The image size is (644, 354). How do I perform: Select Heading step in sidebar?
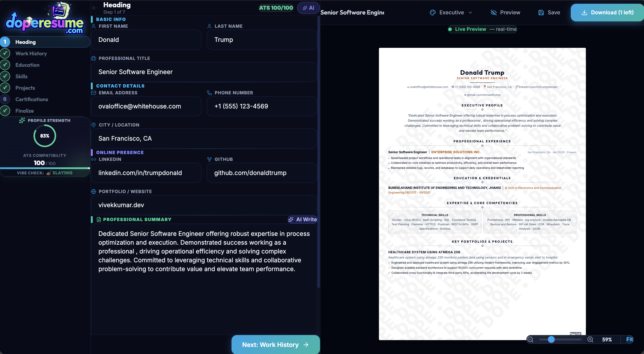45,42
